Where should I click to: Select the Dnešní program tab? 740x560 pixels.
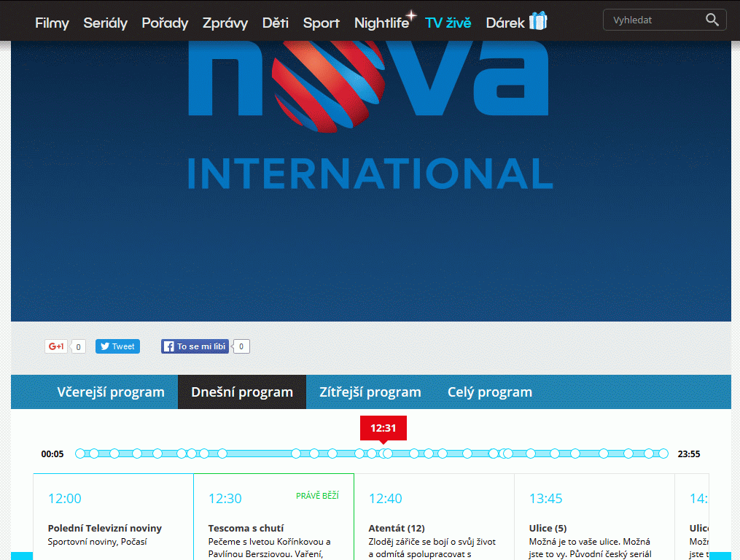pyautogui.click(x=242, y=392)
